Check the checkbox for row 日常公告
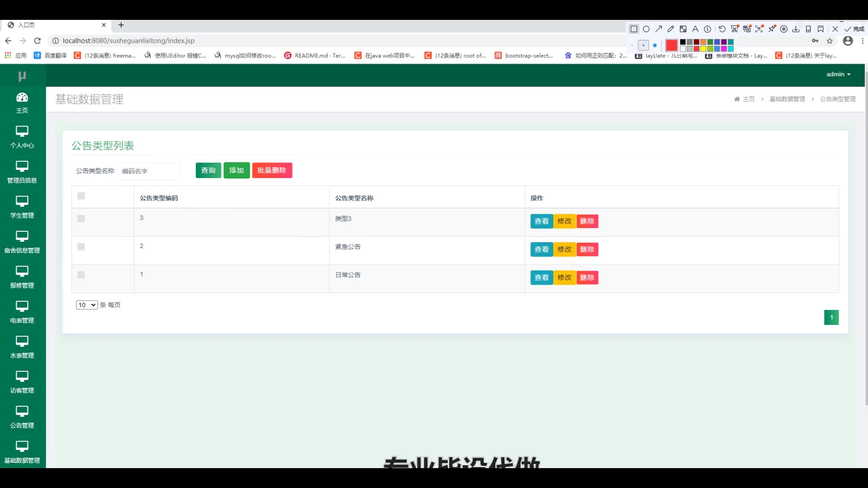This screenshot has height=488, width=868. [x=81, y=275]
